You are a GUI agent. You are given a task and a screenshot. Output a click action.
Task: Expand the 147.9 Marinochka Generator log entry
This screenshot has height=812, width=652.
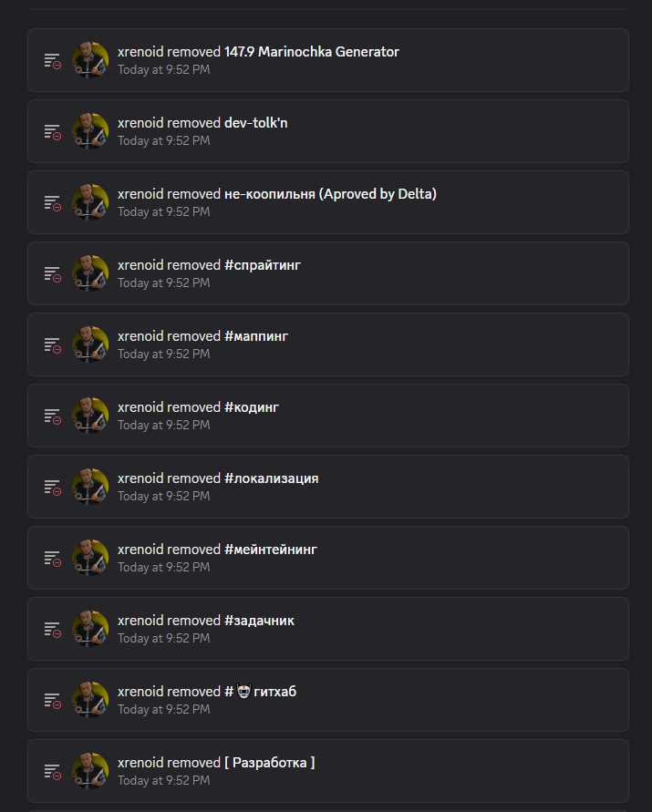[328, 60]
